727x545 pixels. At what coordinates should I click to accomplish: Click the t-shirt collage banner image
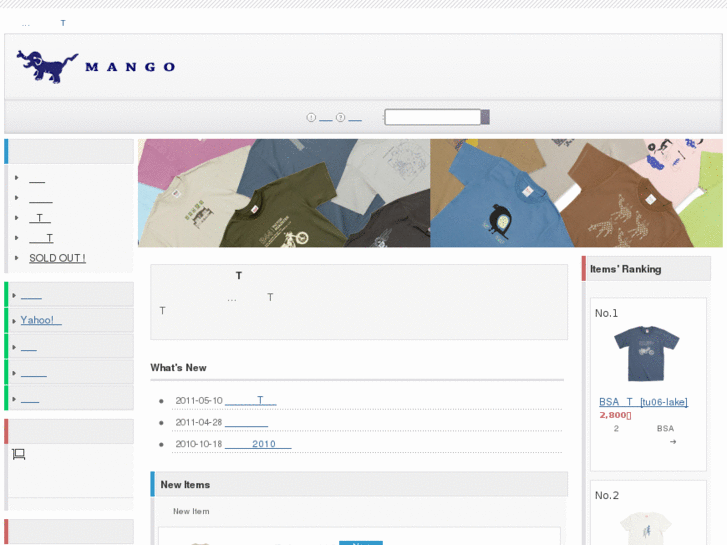pos(430,193)
